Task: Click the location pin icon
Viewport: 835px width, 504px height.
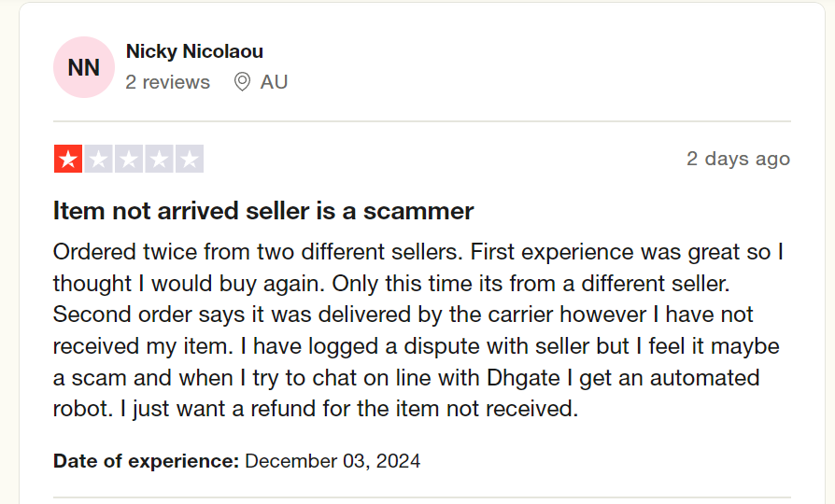Action: (x=242, y=82)
